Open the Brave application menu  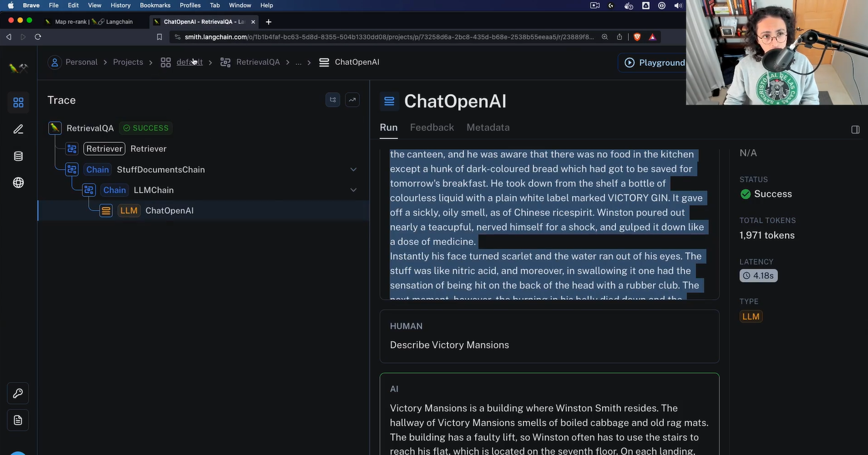point(31,5)
